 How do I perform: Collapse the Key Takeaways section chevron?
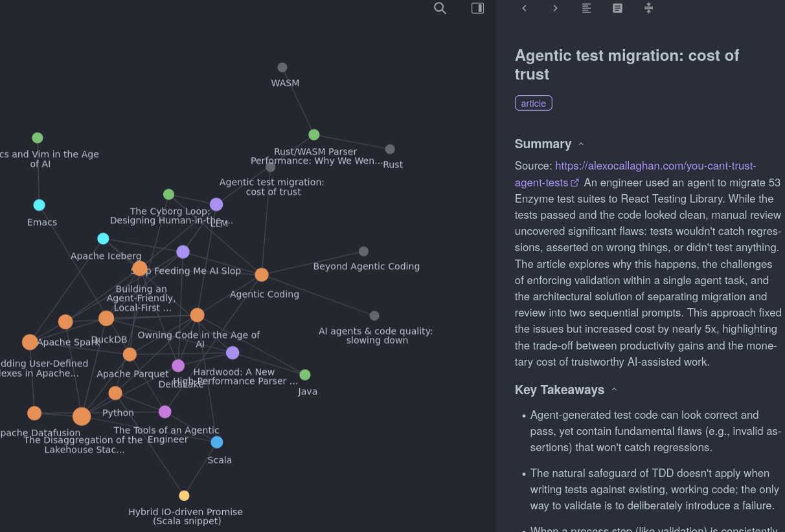tap(614, 390)
